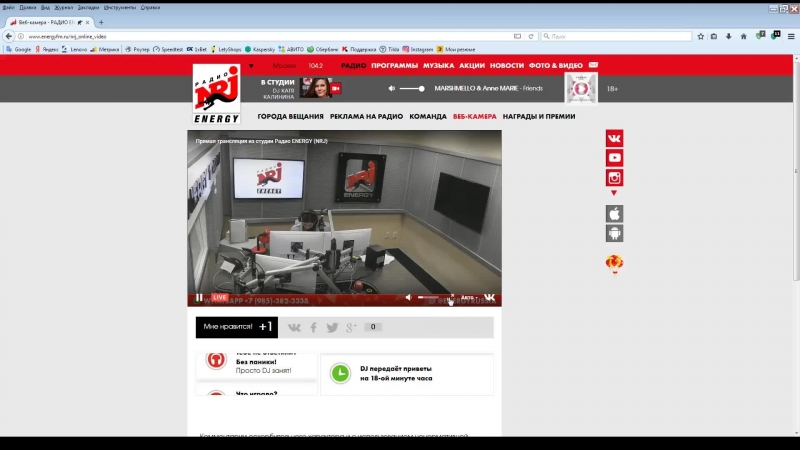
Task: Go to НАГРАДЫ И ПРЕМИИ page
Action: pyautogui.click(x=539, y=116)
